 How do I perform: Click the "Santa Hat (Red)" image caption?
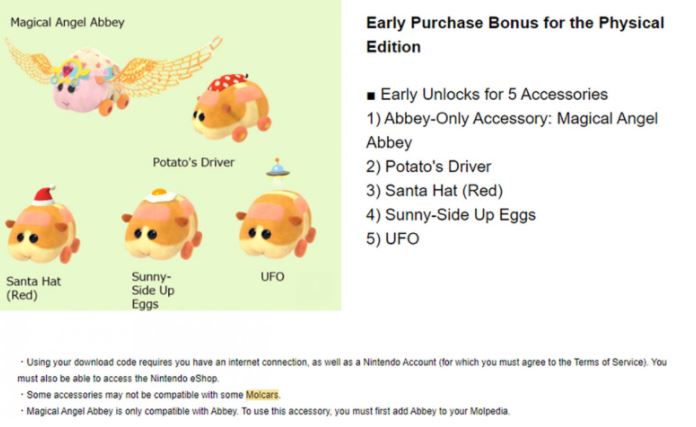click(33, 287)
